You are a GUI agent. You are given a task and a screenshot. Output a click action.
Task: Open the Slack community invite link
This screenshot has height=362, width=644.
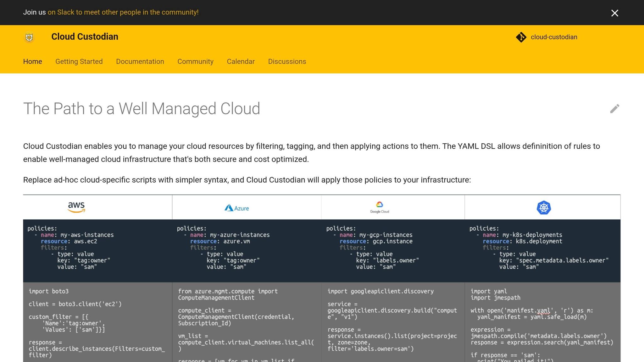(x=123, y=12)
